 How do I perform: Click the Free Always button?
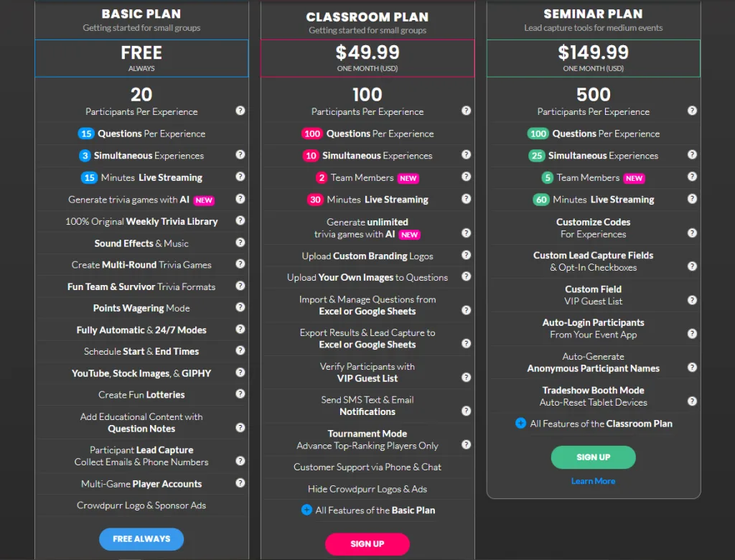(x=141, y=539)
